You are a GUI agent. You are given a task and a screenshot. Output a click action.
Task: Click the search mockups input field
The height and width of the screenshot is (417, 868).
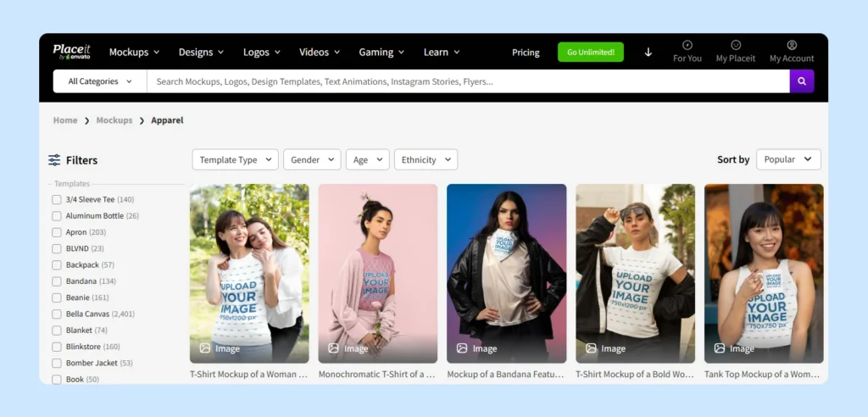(467, 81)
